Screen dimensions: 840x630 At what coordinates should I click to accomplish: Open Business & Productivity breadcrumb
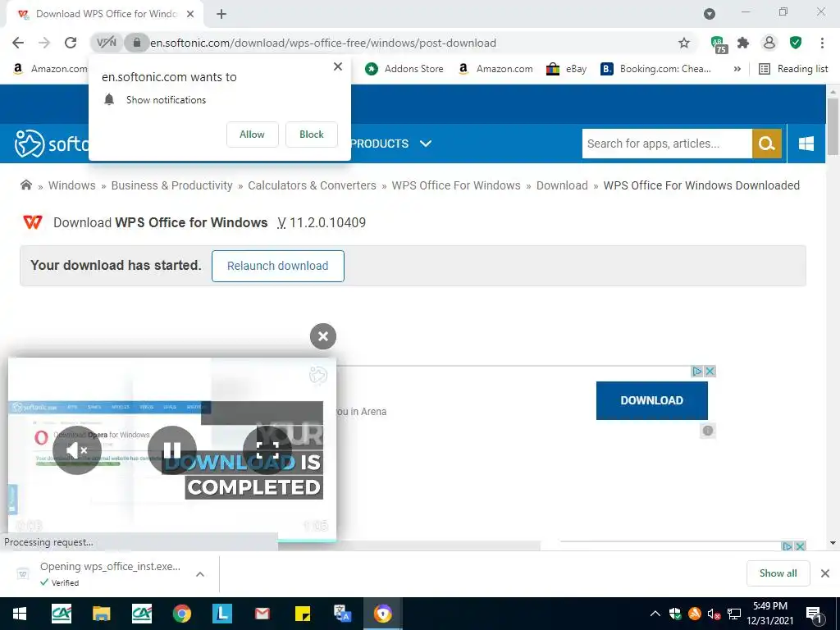(172, 185)
